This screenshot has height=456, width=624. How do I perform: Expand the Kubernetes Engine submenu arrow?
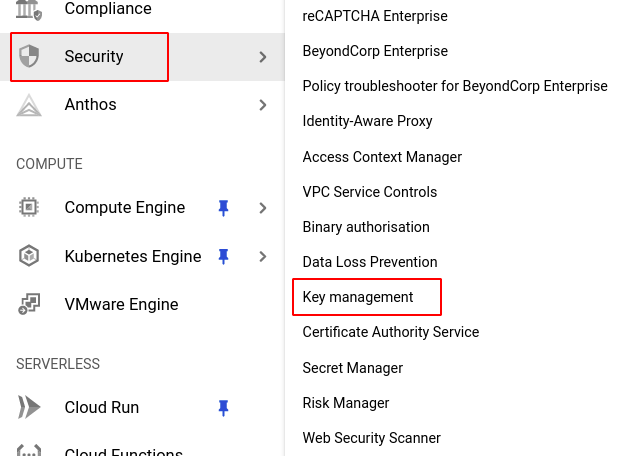[263, 256]
